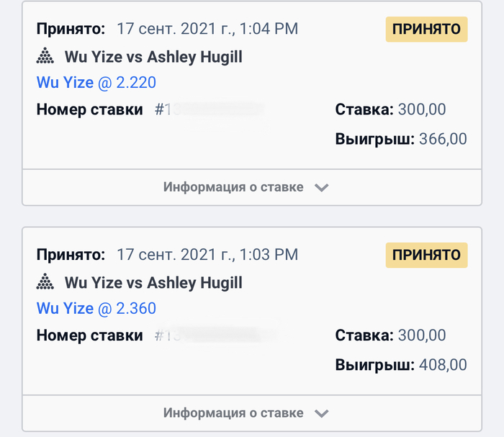Image resolution: width=504 pixels, height=437 pixels.
Task: Click the chevron icon under the 366,00 payout
Action: pos(322,188)
